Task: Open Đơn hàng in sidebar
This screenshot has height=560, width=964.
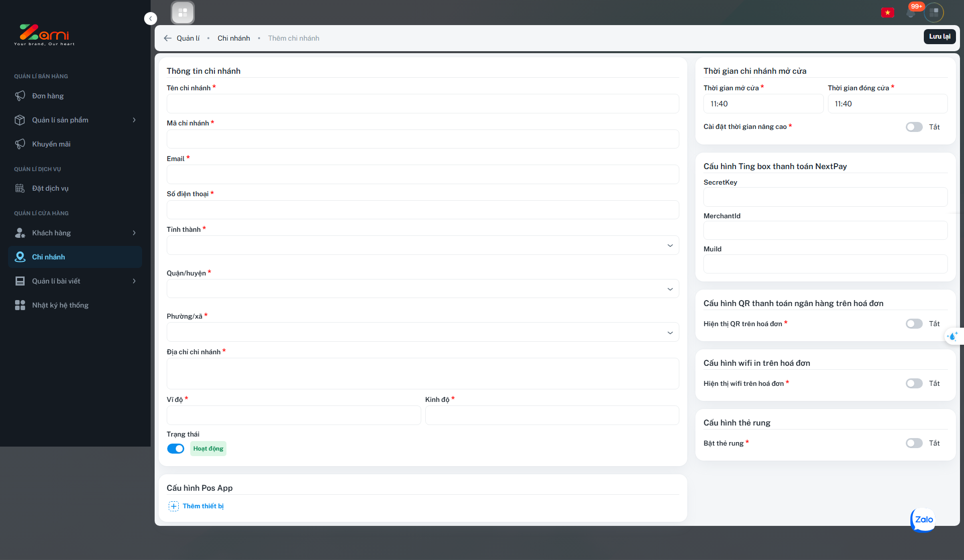Action: pyautogui.click(x=48, y=96)
